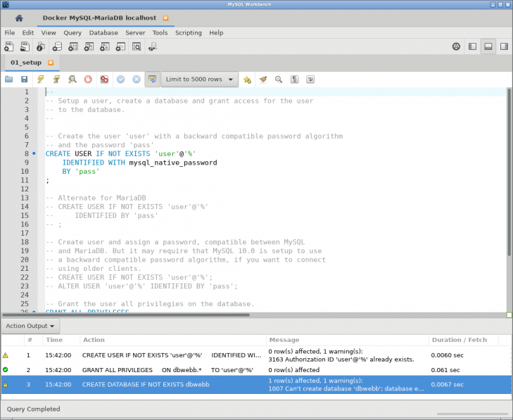
Task: Open the Action Output dropdown
Action: (x=30, y=326)
